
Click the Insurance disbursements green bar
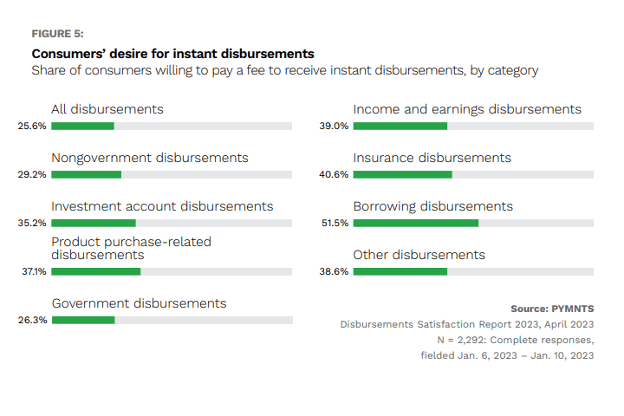(402, 174)
